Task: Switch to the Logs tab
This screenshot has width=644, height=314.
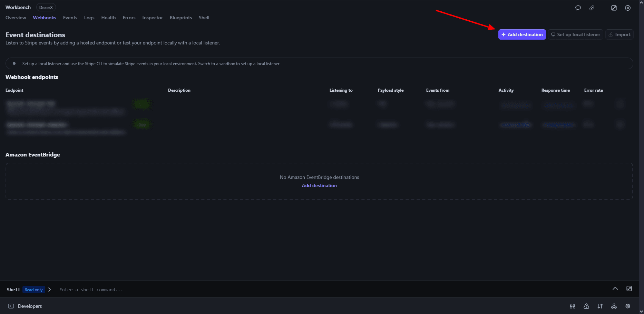Action: (89, 18)
